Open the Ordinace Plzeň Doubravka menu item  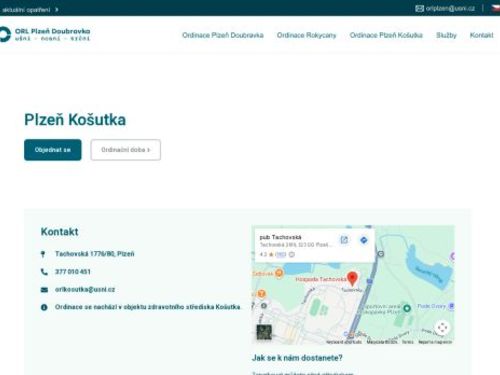coord(223,35)
